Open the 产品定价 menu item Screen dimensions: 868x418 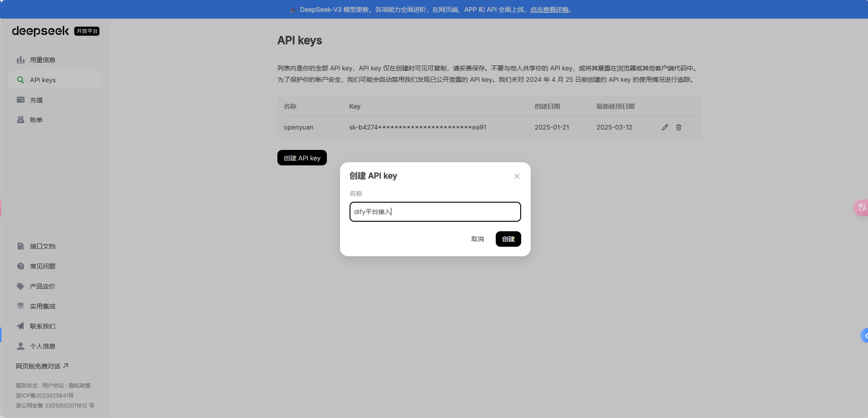(x=55, y=286)
